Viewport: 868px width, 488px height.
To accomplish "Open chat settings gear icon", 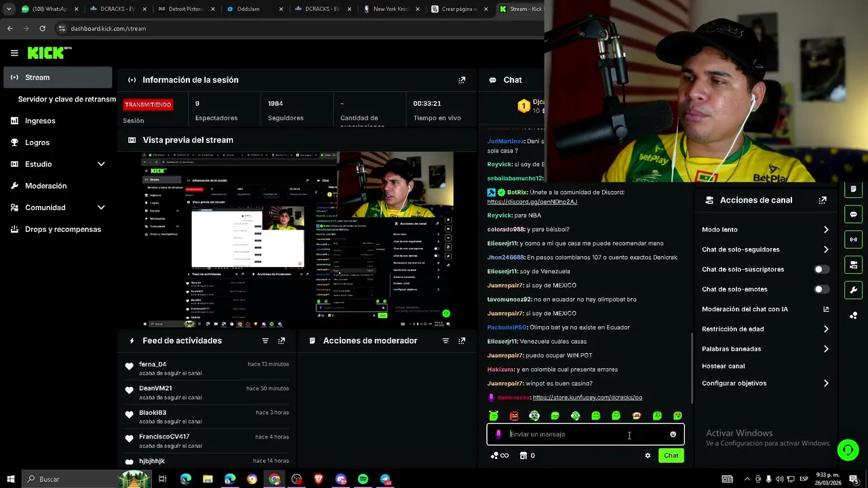I will [x=648, y=455].
